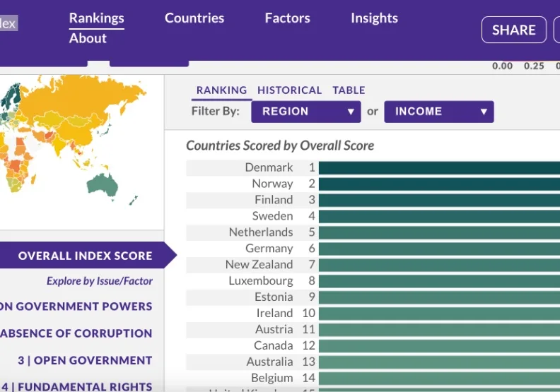The width and height of the screenshot is (560, 392).
Task: Select the RANKING tab
Action: tap(221, 90)
